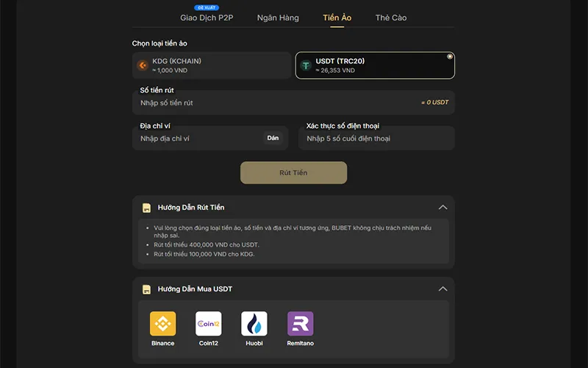Open the Ngân Hàng tab
Screen dimensions: 588x368
(x=278, y=18)
